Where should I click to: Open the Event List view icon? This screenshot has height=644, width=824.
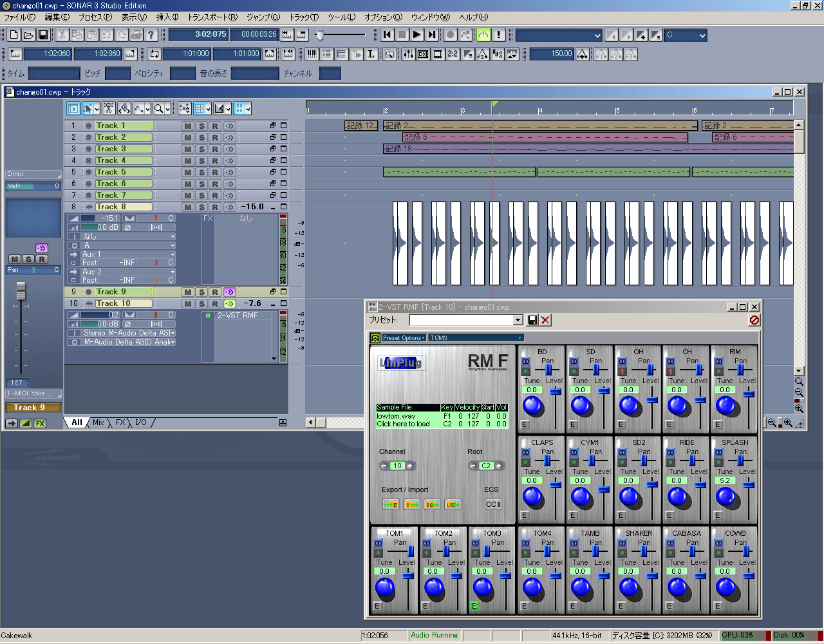[327, 54]
